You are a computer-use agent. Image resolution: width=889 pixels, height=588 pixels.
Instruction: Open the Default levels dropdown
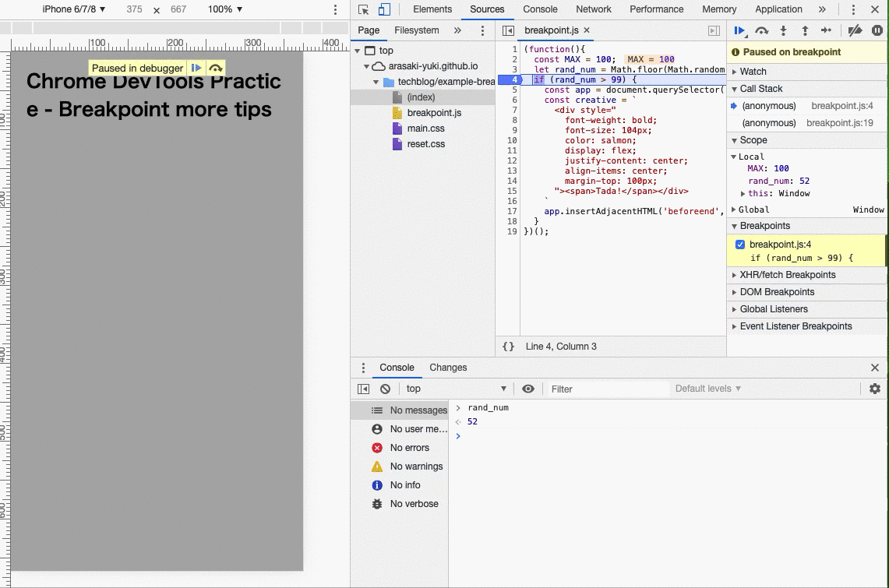click(x=707, y=389)
